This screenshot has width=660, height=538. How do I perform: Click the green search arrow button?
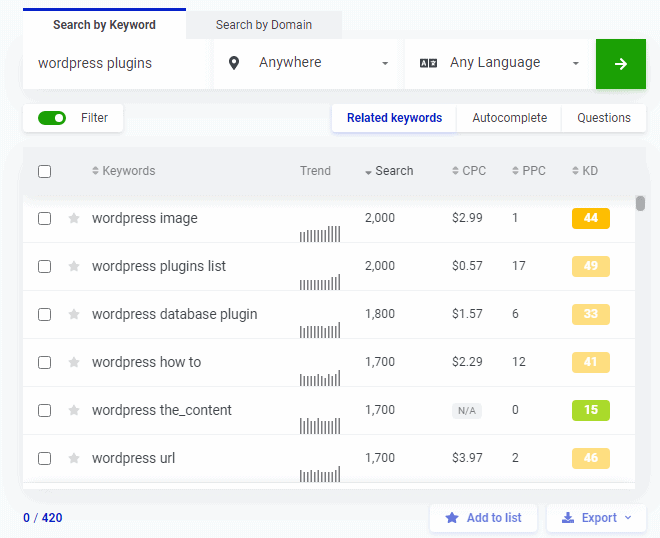tap(620, 64)
